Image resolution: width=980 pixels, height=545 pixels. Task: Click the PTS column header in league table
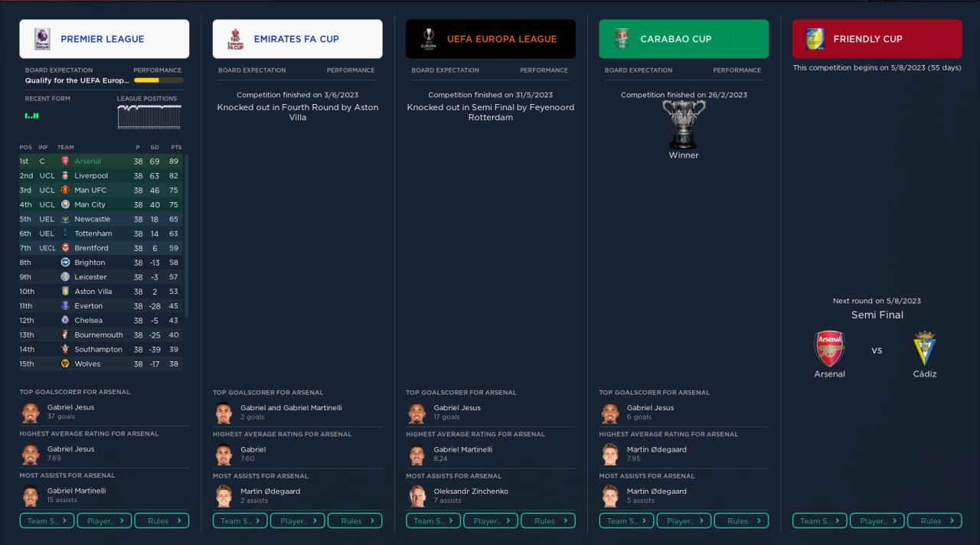(x=175, y=147)
